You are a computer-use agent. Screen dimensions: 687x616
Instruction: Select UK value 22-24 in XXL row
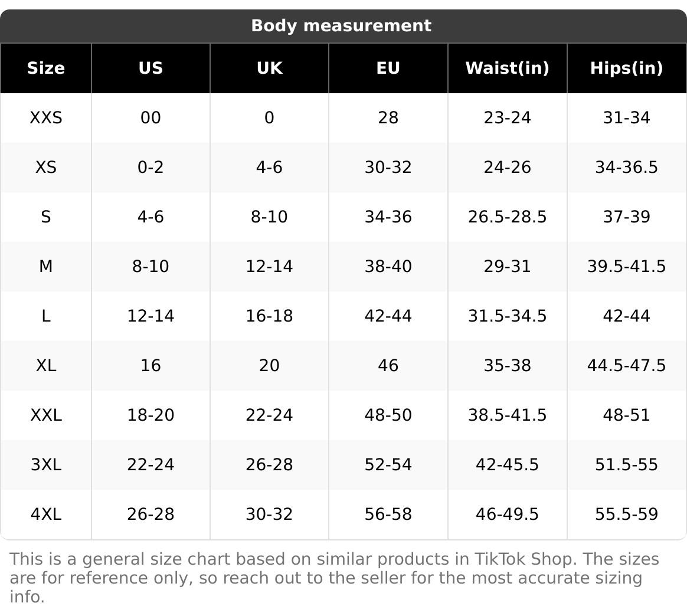click(x=269, y=415)
